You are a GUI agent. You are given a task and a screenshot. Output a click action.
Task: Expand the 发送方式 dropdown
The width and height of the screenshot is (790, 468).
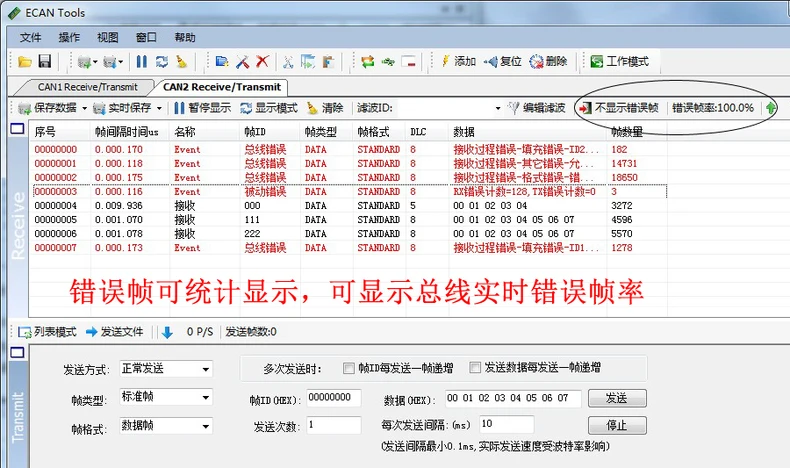tap(206, 369)
